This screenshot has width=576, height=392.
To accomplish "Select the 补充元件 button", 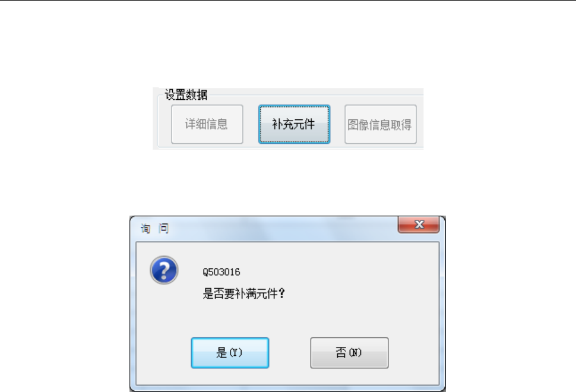I will [x=295, y=124].
